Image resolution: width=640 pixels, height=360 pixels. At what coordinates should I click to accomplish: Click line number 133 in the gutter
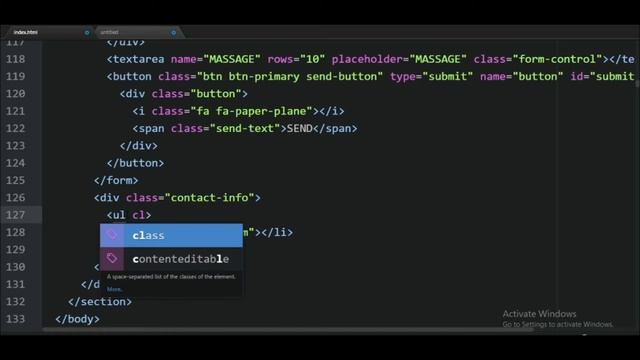16,319
